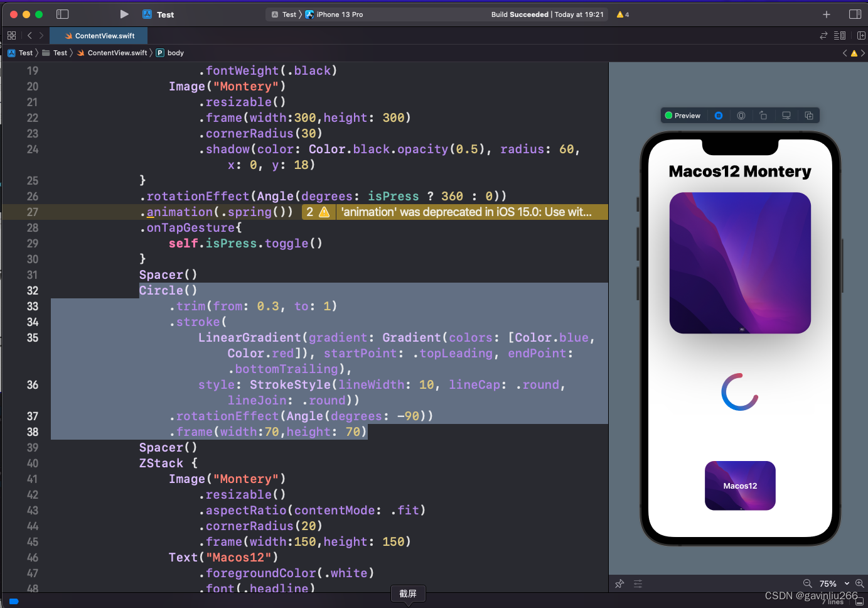Click self.isPress.toggle() code line
This screenshot has height=608, width=868.
click(245, 243)
